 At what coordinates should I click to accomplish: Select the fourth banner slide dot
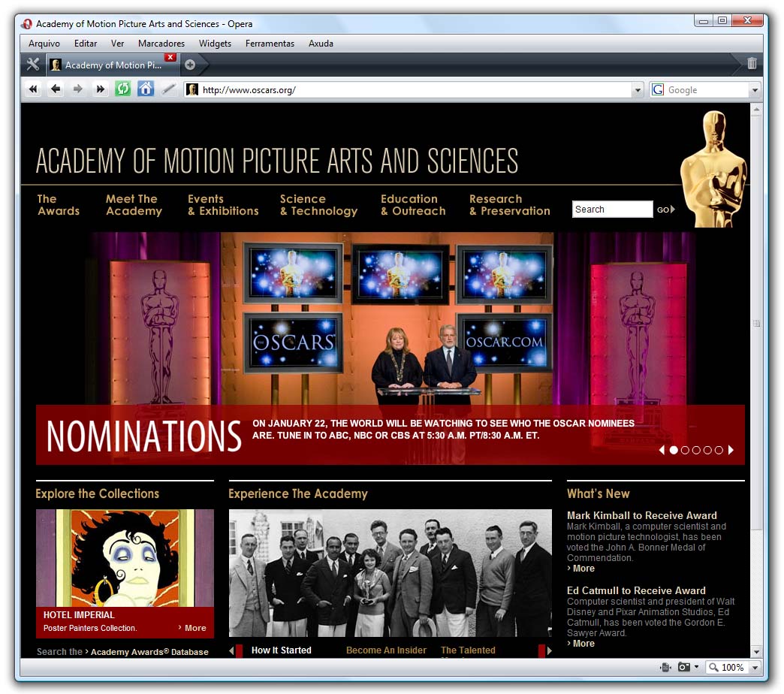pos(707,450)
